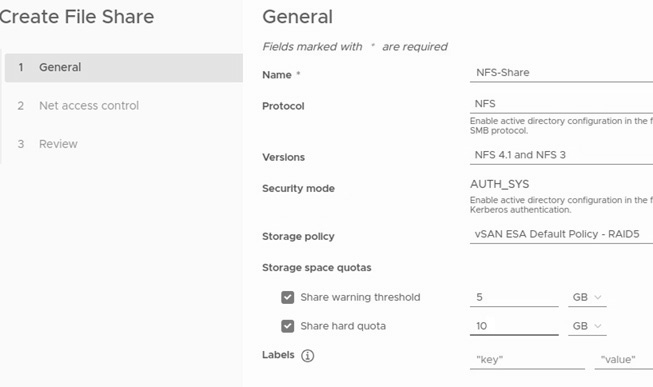Viewport: 653px width, 387px height.
Task: Click the Labels "value" input field
Action: tap(623, 360)
